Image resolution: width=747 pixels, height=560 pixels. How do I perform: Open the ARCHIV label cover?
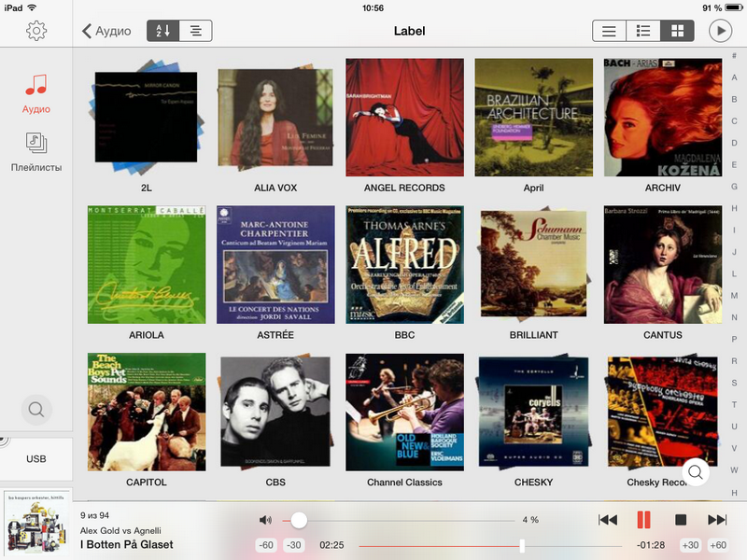663,118
